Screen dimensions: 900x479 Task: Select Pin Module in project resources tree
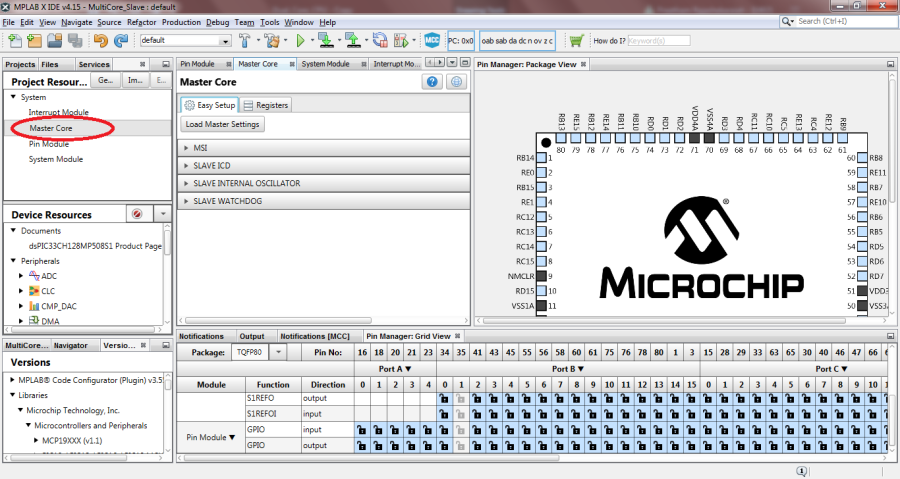48,144
